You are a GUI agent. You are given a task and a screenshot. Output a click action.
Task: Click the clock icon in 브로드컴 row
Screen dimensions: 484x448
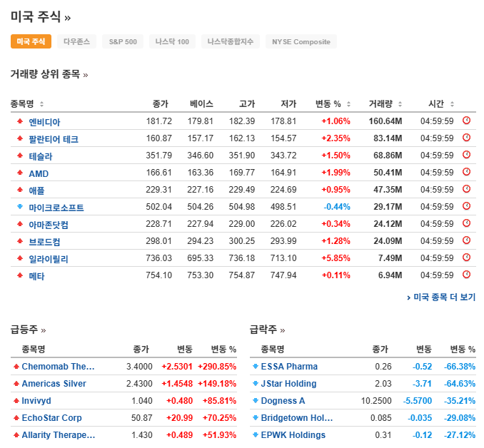[x=466, y=240]
